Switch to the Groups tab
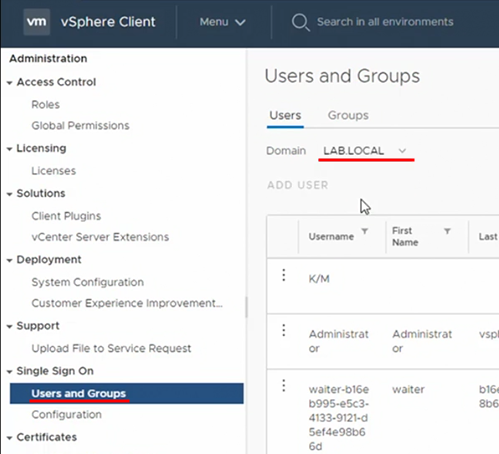 tap(348, 115)
